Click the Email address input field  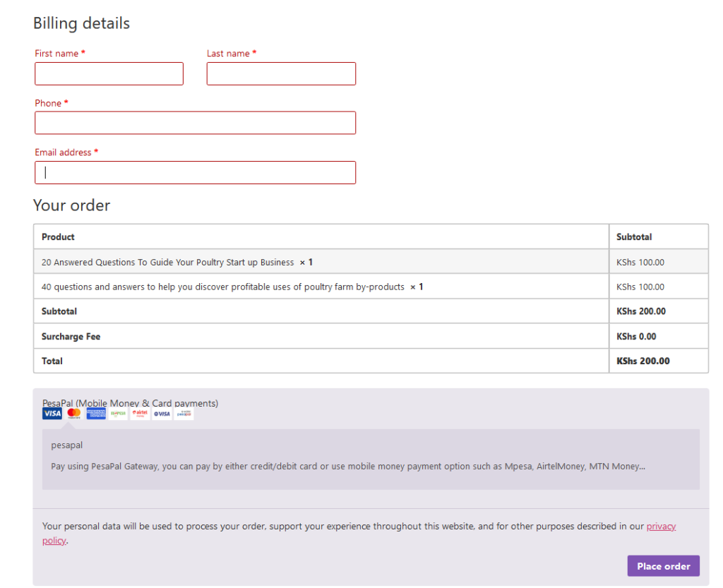(x=195, y=172)
